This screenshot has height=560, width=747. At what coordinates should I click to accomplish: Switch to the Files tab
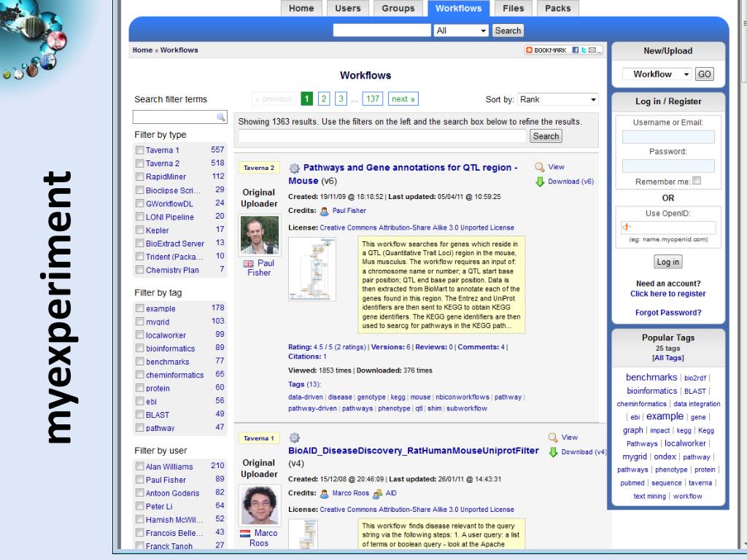[513, 8]
